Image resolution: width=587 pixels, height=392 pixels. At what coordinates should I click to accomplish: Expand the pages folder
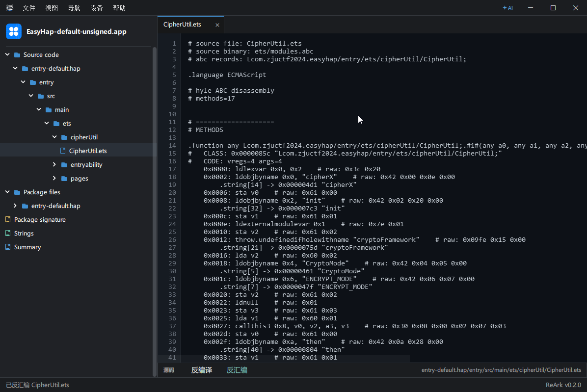tap(54, 178)
